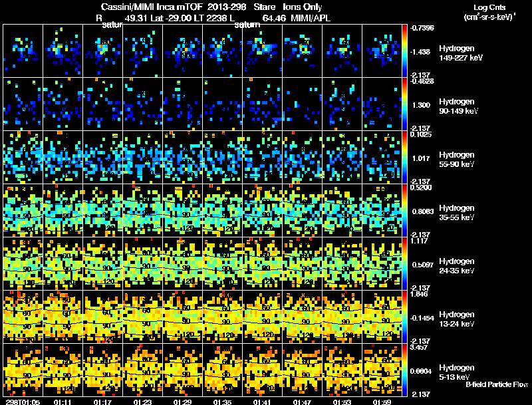Screen dimensions: 532x405
Task: Select the Hydrogen 35-55 keV label
Action: (457, 213)
